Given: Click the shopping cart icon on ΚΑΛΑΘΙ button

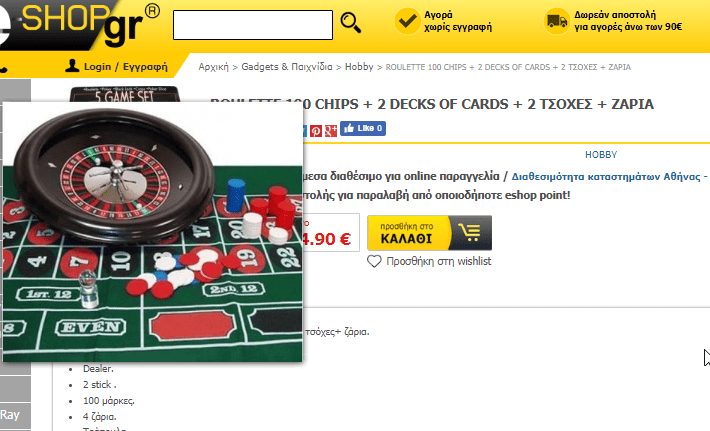Looking at the screenshot, I should (471, 233).
